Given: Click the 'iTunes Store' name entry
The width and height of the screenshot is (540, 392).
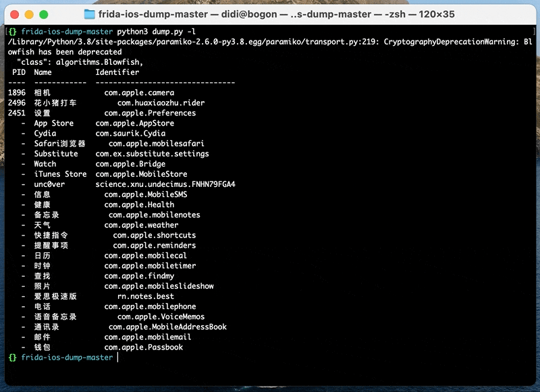Looking at the screenshot, I should tap(60, 174).
